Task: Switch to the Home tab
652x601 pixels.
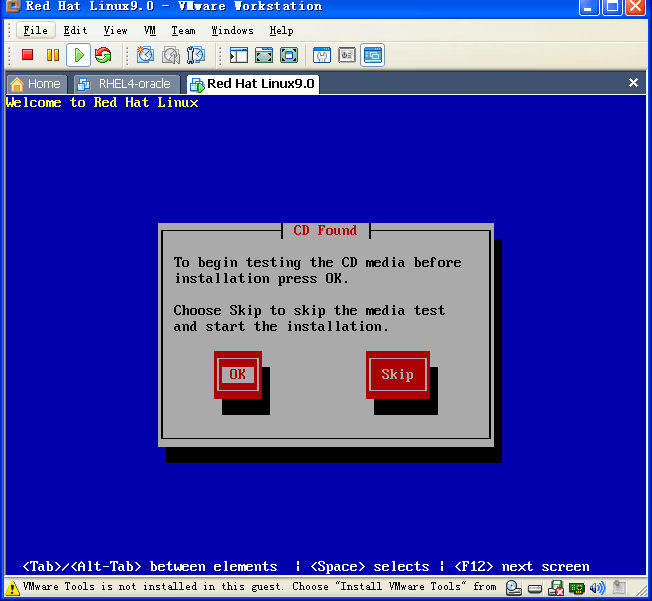Action: [37, 84]
